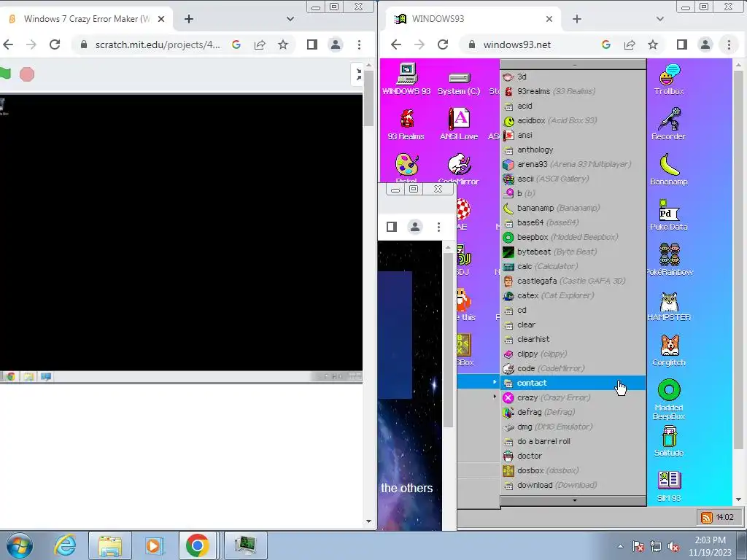
Task: Open the ANSI Love desktop icon
Action: (459, 124)
